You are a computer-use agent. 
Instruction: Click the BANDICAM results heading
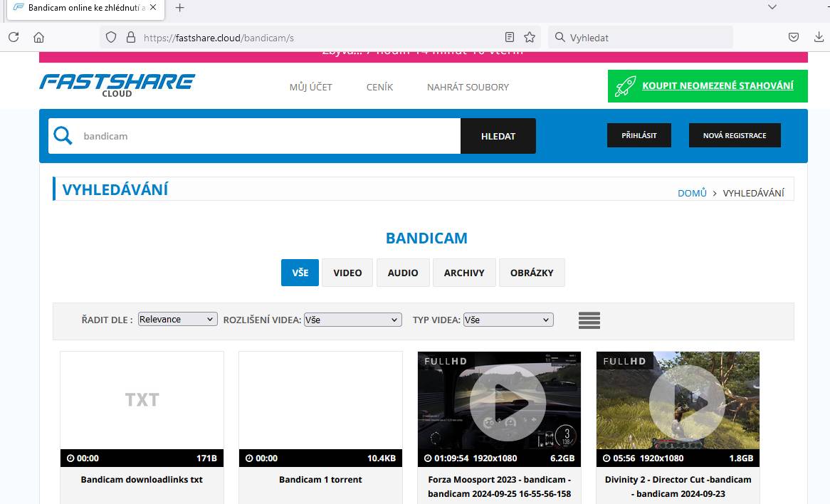(426, 238)
